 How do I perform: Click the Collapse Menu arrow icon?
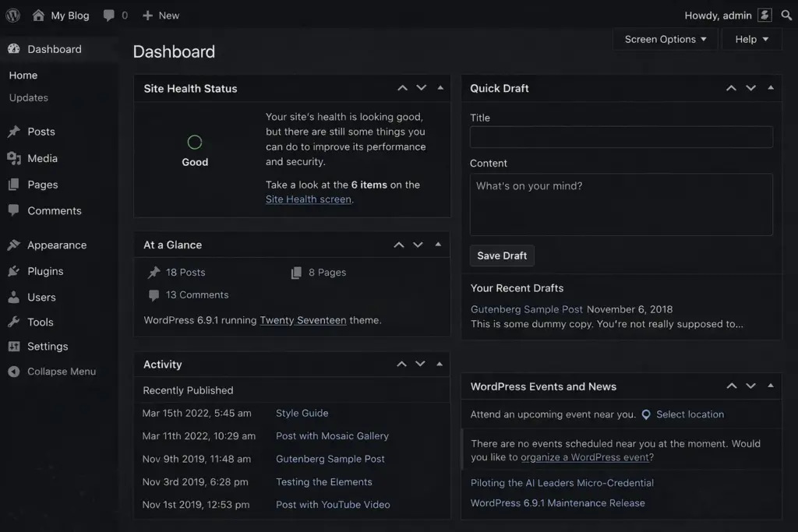(x=13, y=372)
